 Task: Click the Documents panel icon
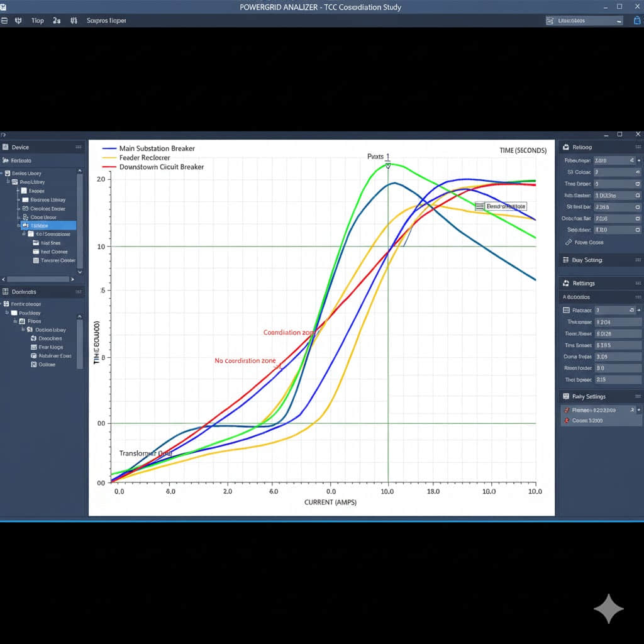click(x=6, y=292)
